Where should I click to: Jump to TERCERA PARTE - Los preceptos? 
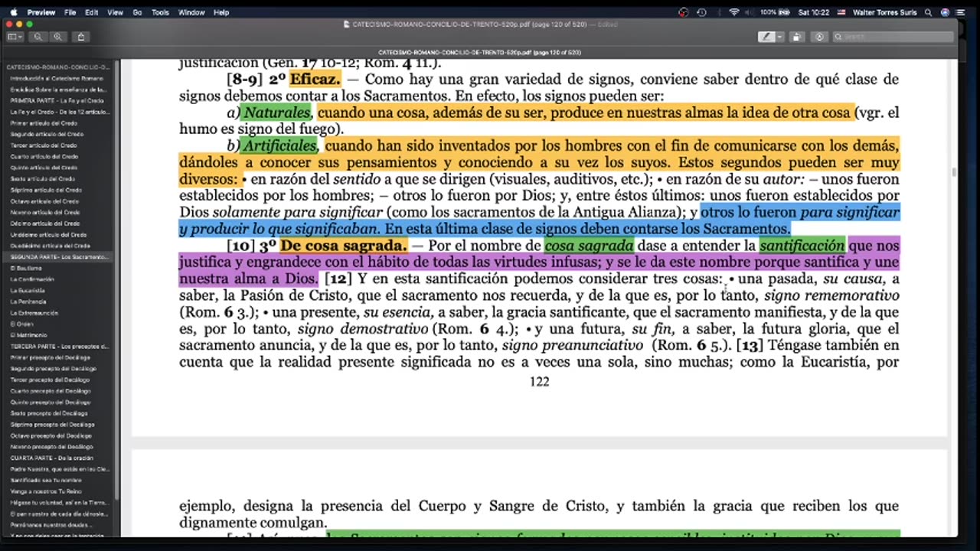click(60, 346)
